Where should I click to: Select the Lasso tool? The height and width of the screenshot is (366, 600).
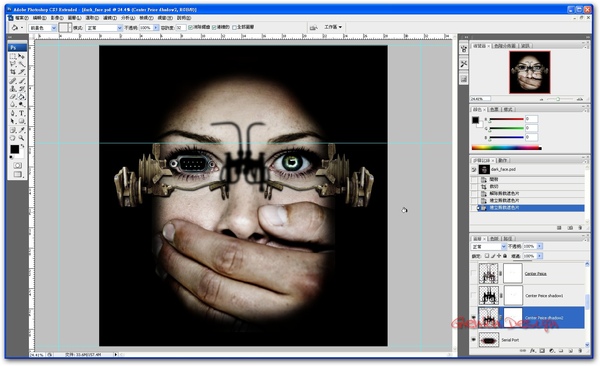click(x=13, y=64)
